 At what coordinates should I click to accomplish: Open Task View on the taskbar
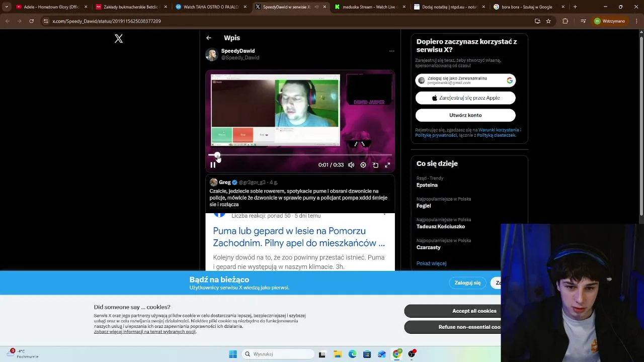coord(322,354)
